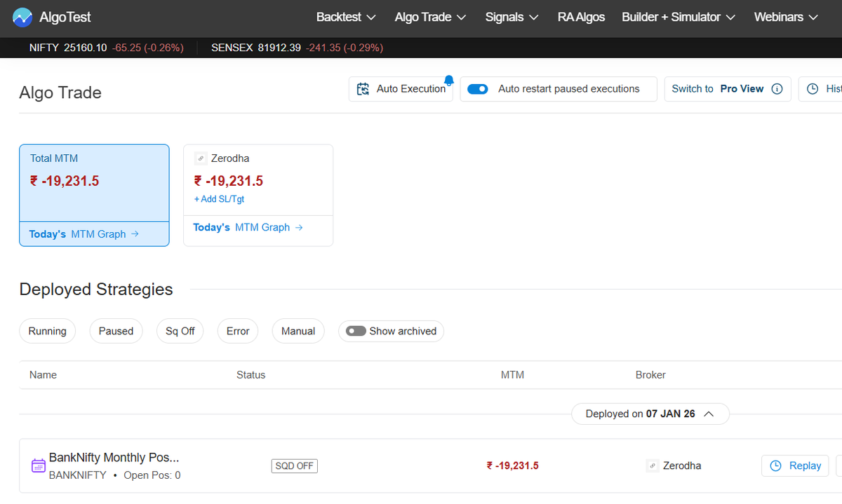
Task: Click the NIFTY 25160.10 ticker
Action: (107, 48)
